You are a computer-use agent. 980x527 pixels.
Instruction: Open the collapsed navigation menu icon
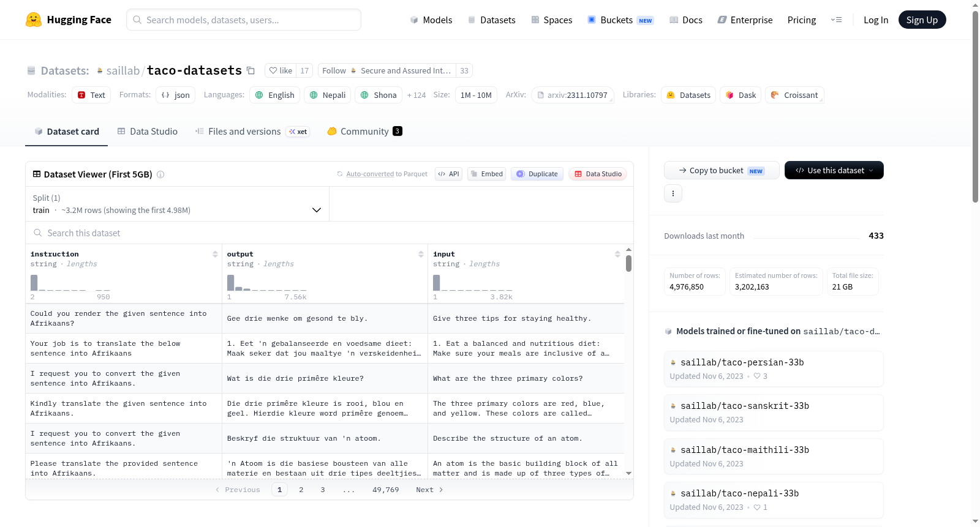pos(836,20)
